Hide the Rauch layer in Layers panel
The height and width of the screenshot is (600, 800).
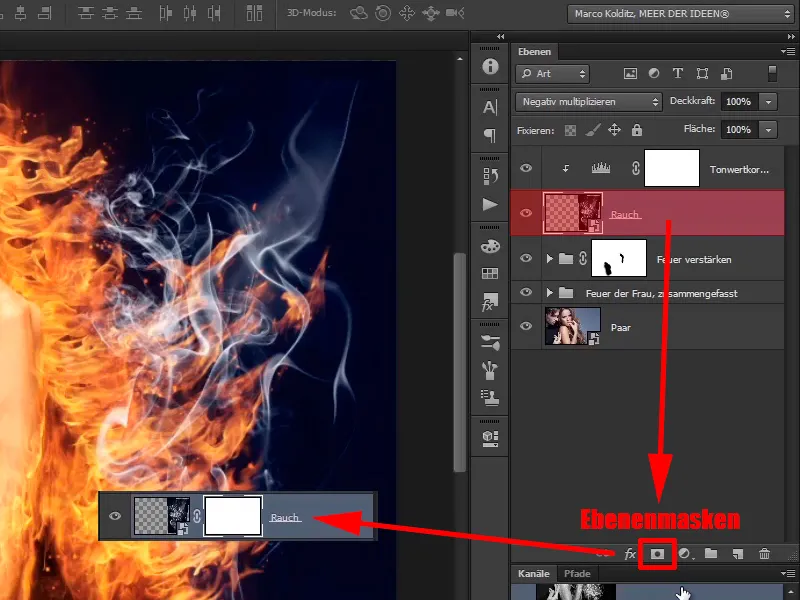(x=526, y=213)
